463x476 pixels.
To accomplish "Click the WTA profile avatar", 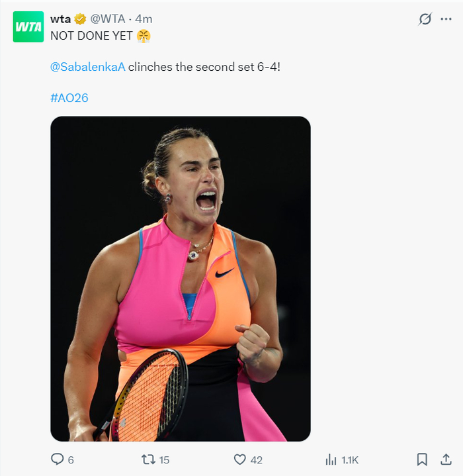I will pos(28,26).
